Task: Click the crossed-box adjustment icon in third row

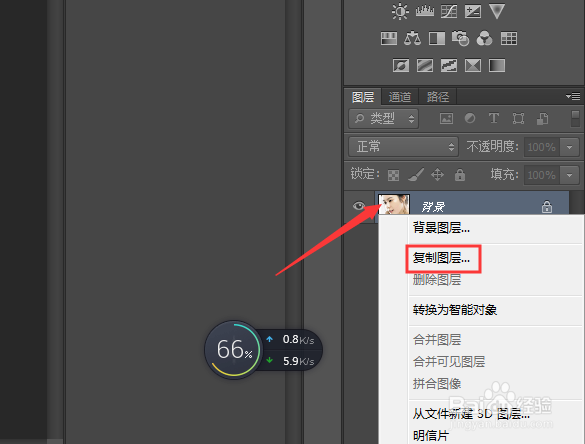Action: pyautogui.click(x=473, y=65)
